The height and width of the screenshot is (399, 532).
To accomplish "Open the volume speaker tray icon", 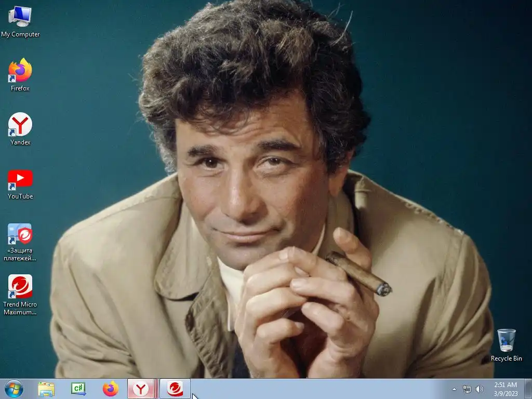I will coord(479,389).
